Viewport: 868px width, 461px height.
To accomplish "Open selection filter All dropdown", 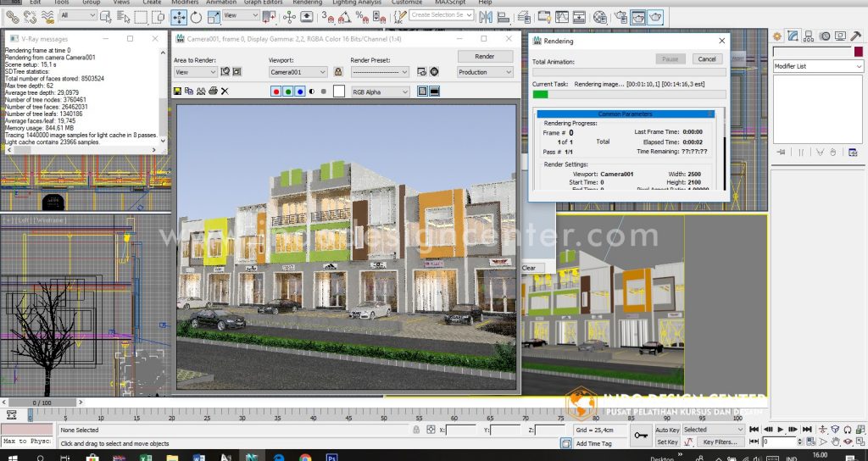I will [78, 15].
